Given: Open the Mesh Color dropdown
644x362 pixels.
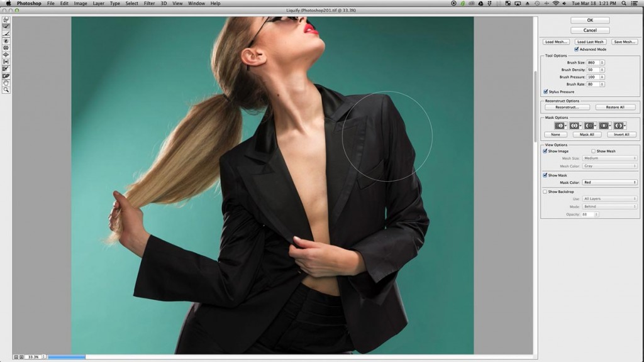Looking at the screenshot, I should 610,166.
